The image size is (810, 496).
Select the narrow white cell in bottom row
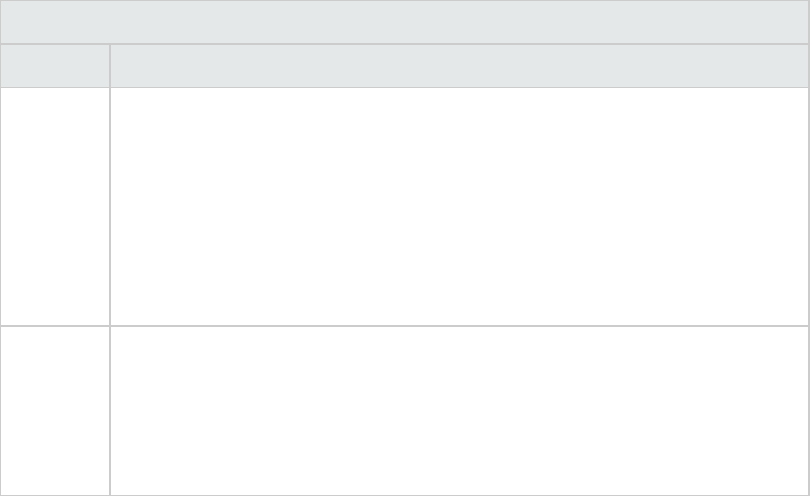55,410
